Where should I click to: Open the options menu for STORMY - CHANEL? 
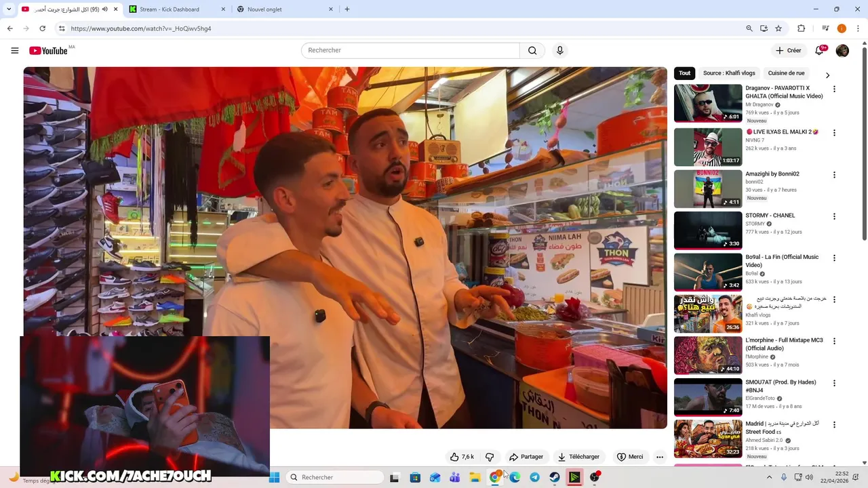(x=834, y=216)
